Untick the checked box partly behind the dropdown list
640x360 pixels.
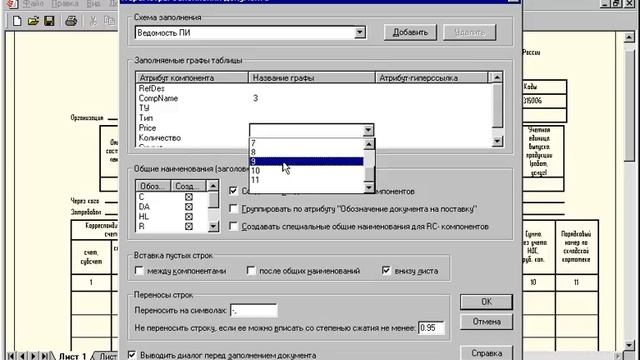pos(233,191)
